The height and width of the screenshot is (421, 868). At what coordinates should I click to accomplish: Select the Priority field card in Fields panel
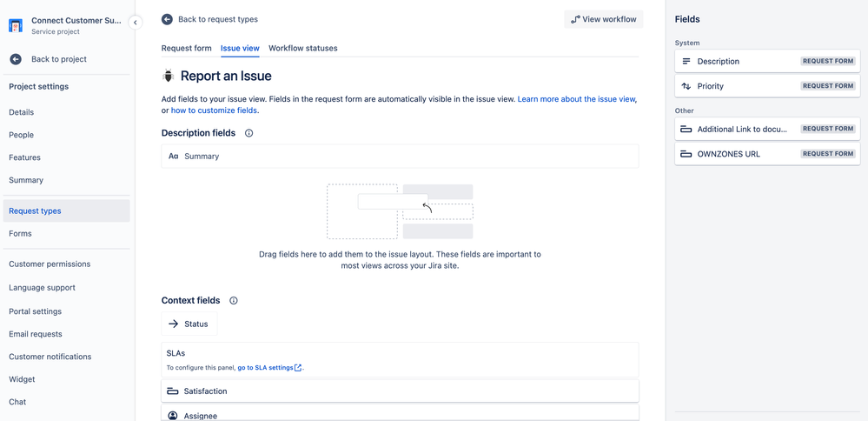point(767,86)
